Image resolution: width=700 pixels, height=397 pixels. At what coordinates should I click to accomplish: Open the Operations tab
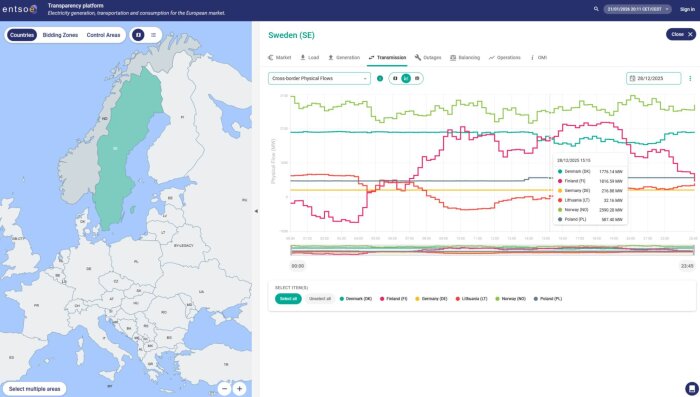[504, 58]
